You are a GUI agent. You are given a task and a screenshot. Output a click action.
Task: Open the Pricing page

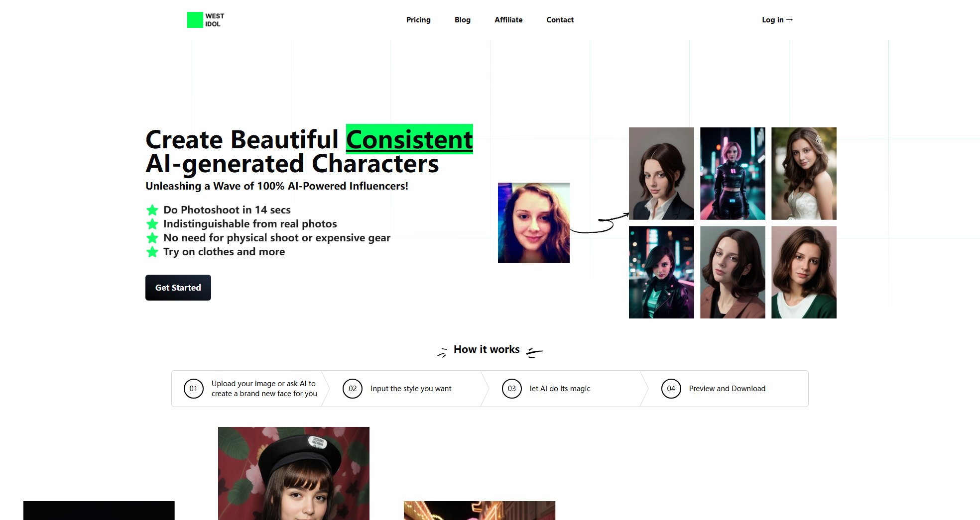pyautogui.click(x=418, y=20)
